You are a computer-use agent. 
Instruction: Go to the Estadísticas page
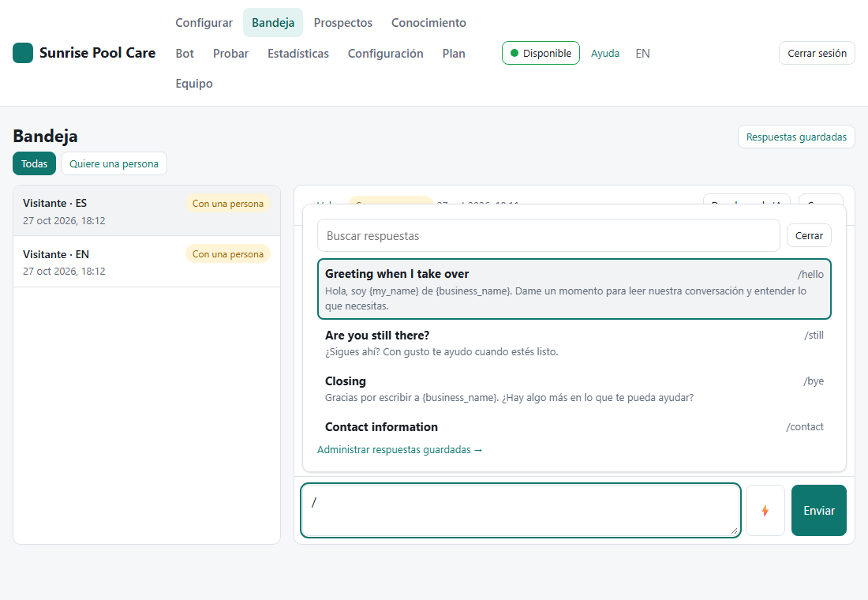pos(297,54)
